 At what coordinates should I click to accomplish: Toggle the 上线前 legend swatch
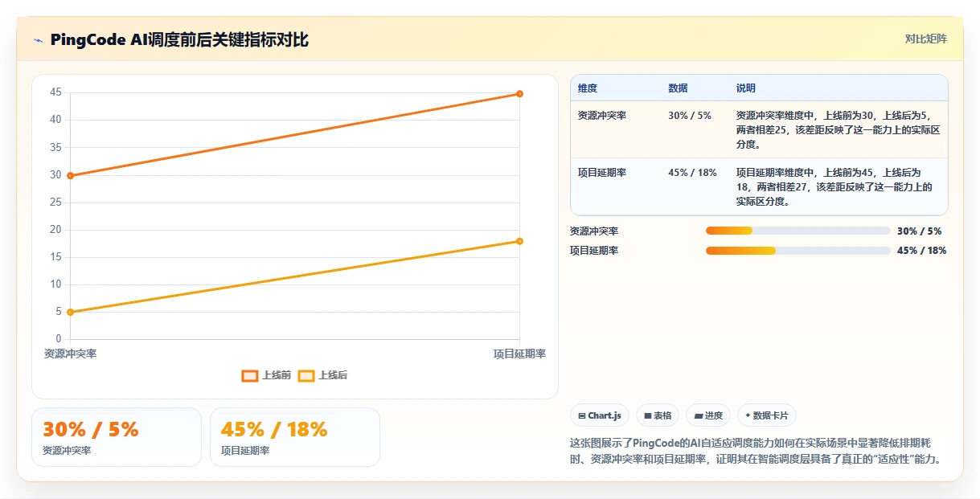[250, 375]
